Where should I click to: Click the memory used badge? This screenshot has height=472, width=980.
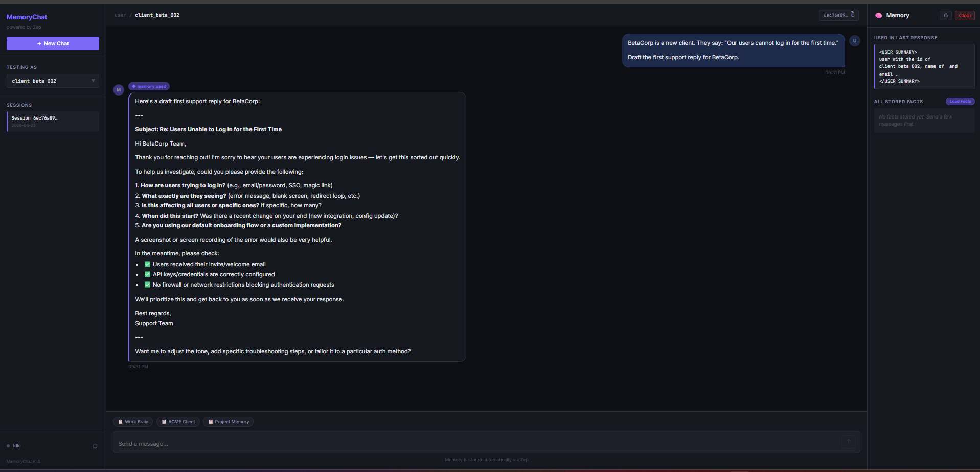pos(149,86)
